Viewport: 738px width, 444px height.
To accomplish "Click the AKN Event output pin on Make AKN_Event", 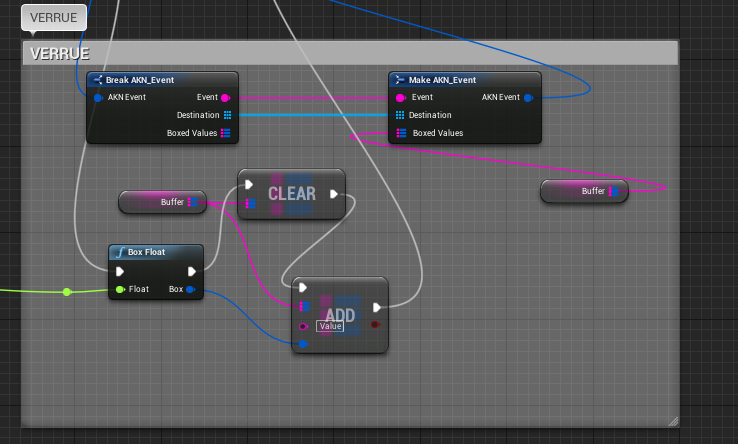I will 529,98.
